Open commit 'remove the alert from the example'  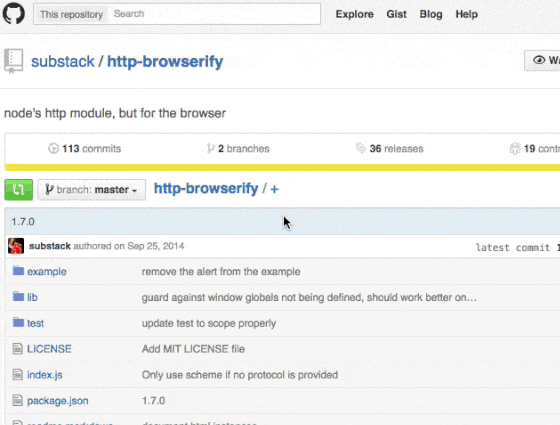pos(221,271)
